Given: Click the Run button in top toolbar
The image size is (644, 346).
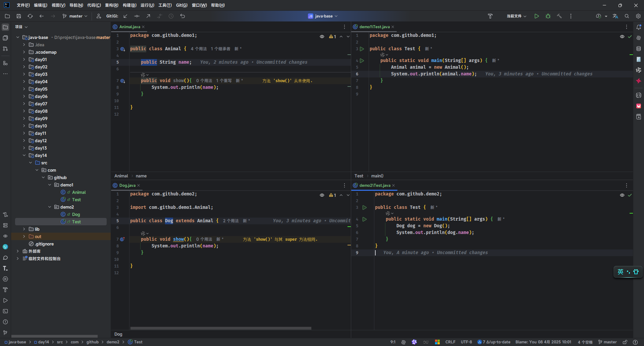Looking at the screenshot, I should point(537,16).
